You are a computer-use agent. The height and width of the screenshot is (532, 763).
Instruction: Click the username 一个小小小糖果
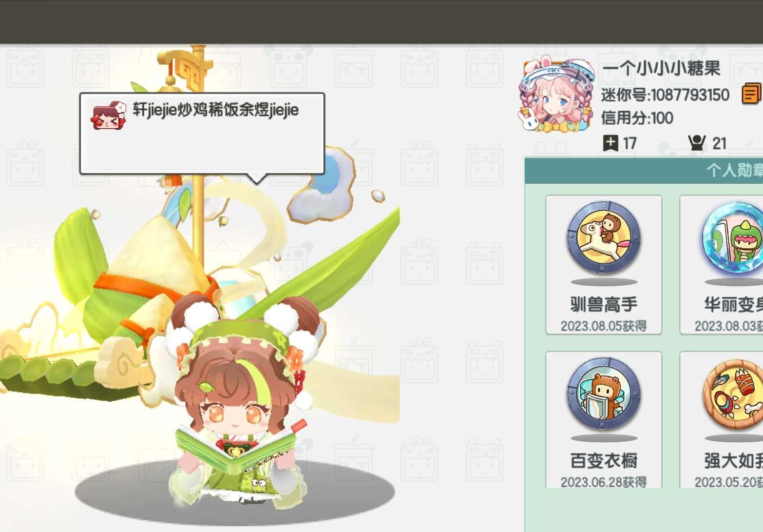coord(661,68)
